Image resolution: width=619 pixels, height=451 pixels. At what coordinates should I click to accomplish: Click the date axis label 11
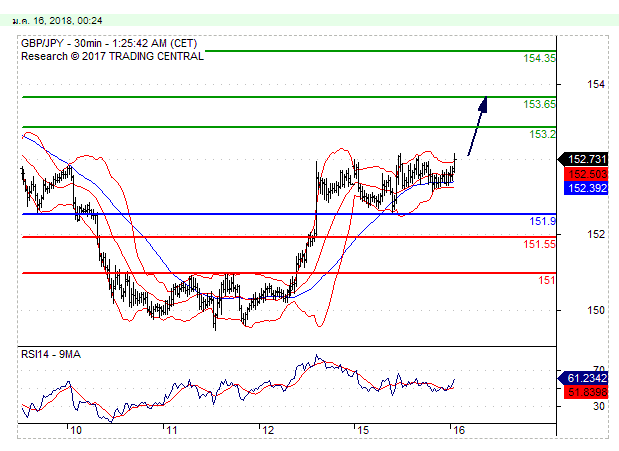(x=171, y=430)
